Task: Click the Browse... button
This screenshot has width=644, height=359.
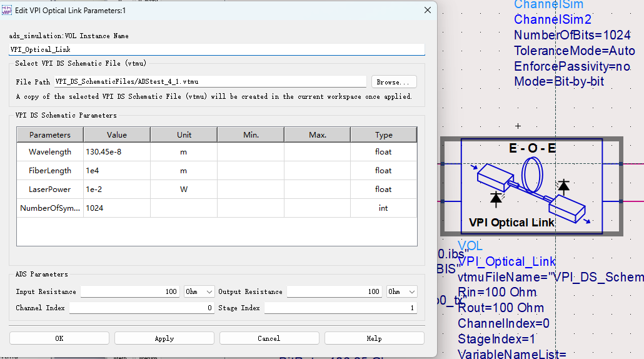Action: [394, 82]
